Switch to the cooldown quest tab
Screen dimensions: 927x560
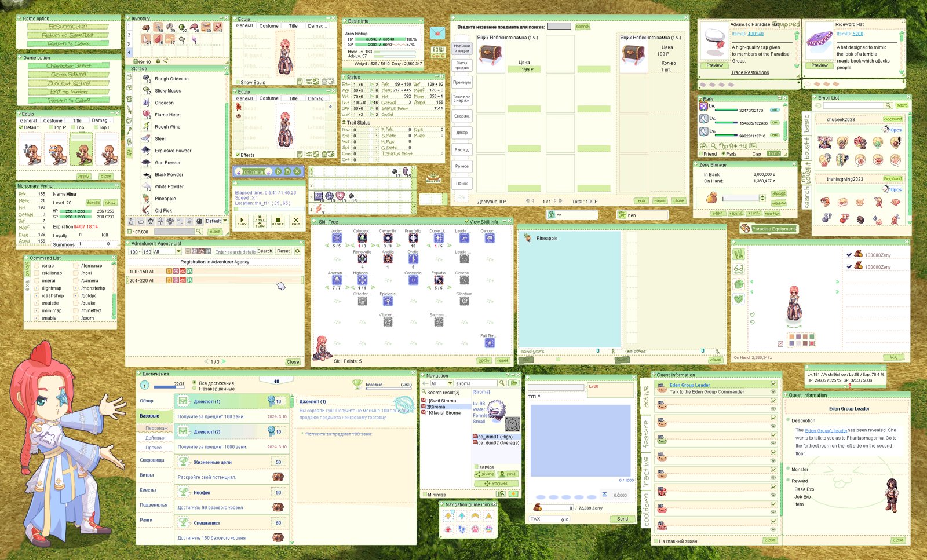coord(647,510)
